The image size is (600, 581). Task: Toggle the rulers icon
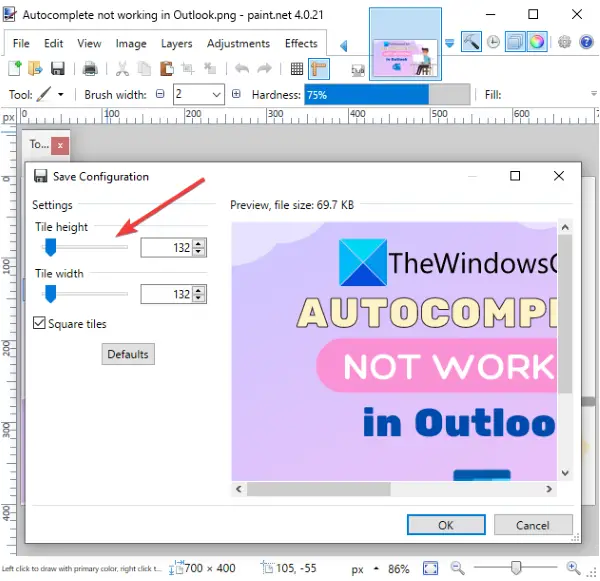[319, 69]
